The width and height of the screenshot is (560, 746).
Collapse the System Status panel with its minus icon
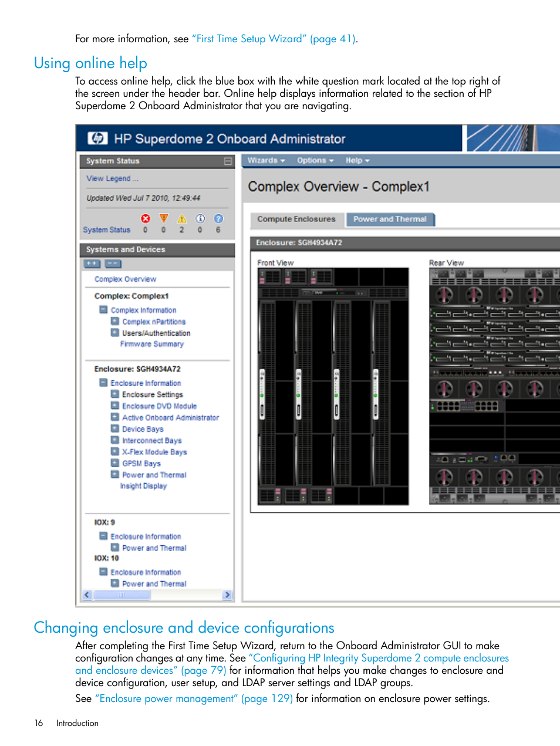[x=228, y=161]
